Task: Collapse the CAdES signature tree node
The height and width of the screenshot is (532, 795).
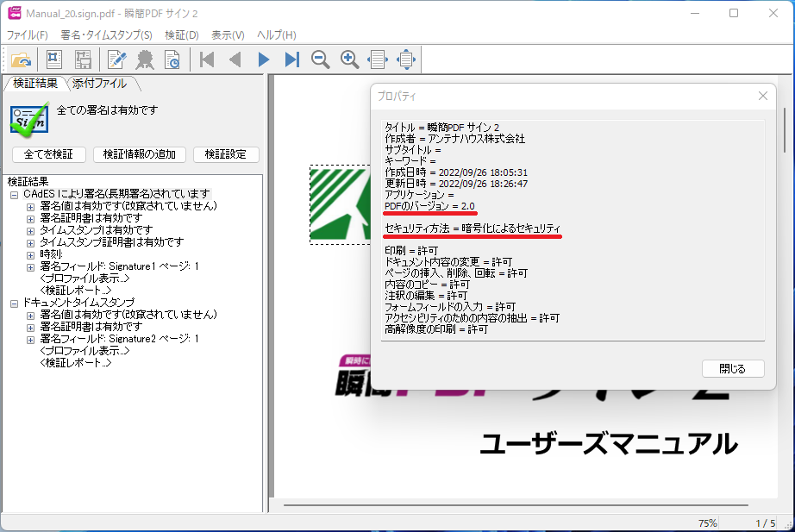Action: coord(14,195)
